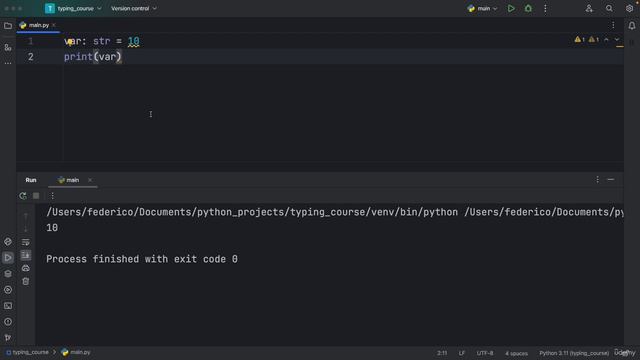The image size is (640, 360).
Task: Open Search Everywhere magnifier
Action: click(609, 8)
